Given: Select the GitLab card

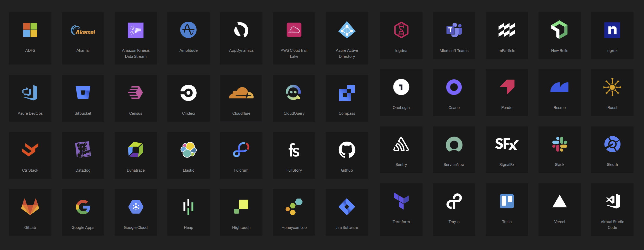Looking at the screenshot, I should (x=30, y=212).
